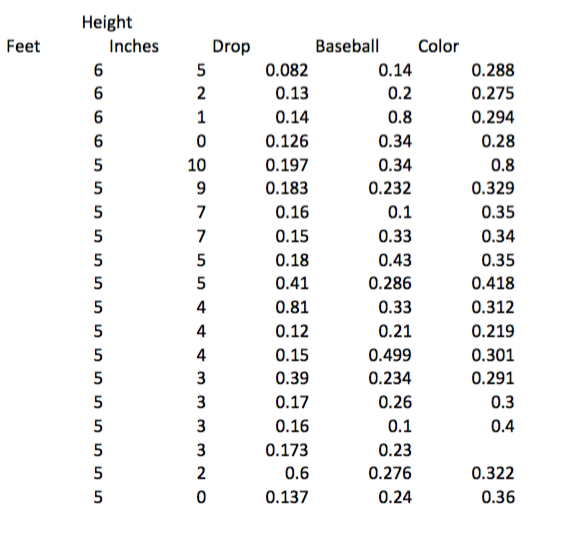The height and width of the screenshot is (552, 563).
Task: Select the cell with value 0.173
Action: 287,450
